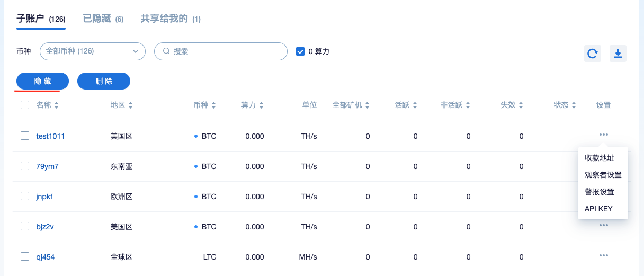Open the 全部币种 (126) dropdown

point(93,51)
